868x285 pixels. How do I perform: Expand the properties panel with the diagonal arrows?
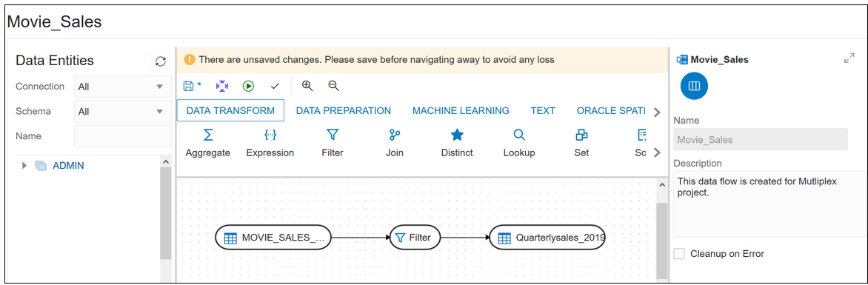(x=849, y=58)
